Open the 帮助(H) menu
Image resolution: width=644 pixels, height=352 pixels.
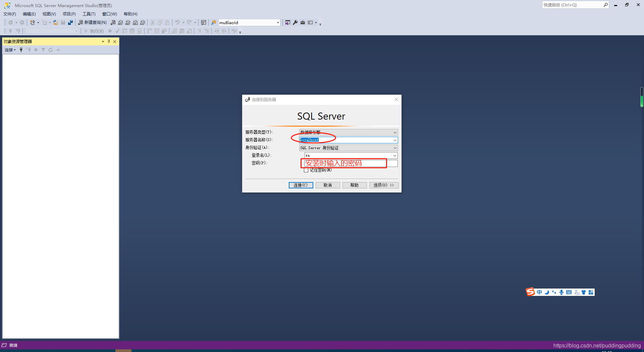(130, 14)
